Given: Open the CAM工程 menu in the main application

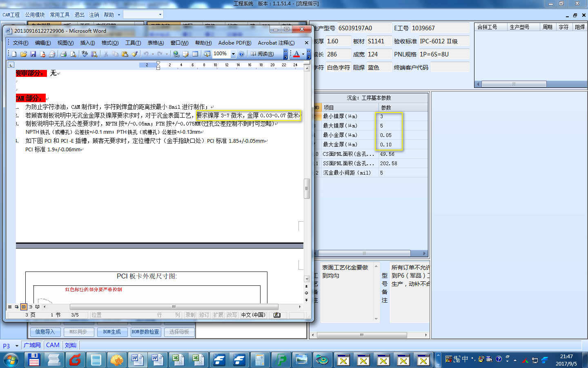Looking at the screenshot, I should point(11,15).
